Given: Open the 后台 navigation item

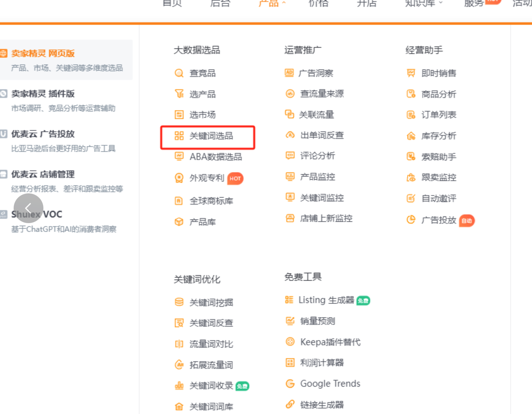Looking at the screenshot, I should tap(220, 3).
